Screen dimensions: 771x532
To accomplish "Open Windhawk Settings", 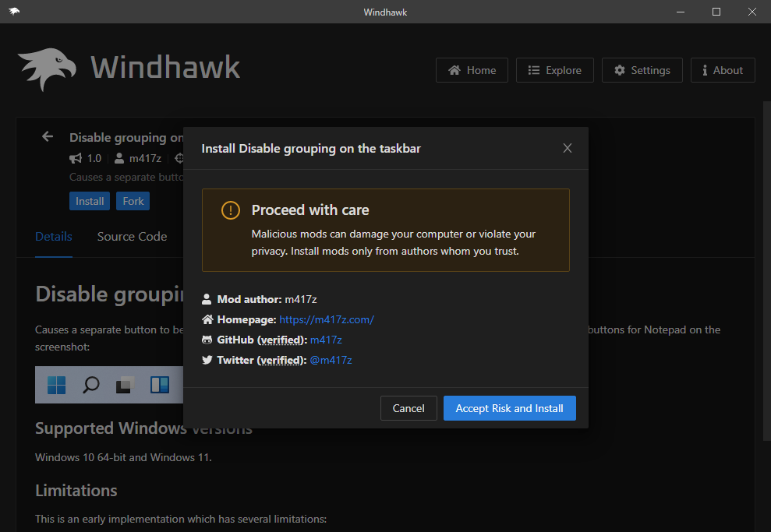I will [x=642, y=70].
